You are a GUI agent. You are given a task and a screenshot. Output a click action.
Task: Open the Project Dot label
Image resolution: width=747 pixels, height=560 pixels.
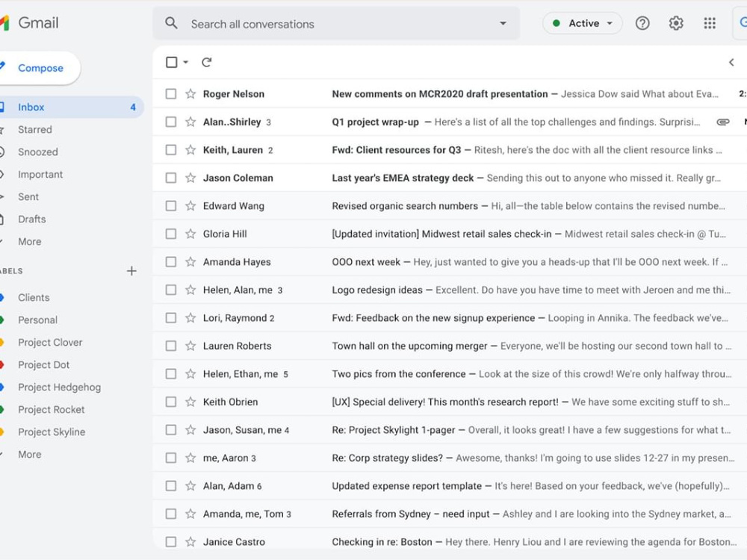click(43, 365)
